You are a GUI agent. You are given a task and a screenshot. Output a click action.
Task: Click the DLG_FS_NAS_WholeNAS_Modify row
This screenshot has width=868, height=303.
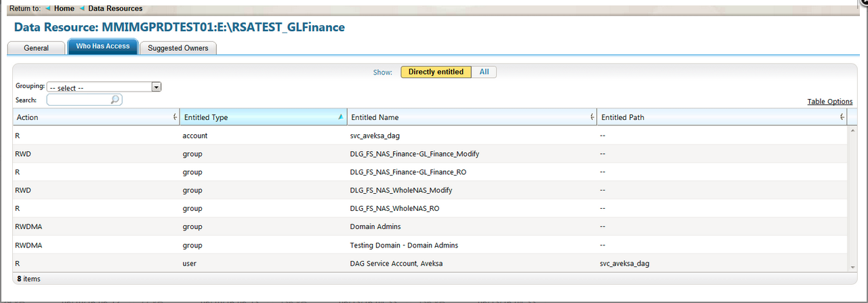point(400,190)
